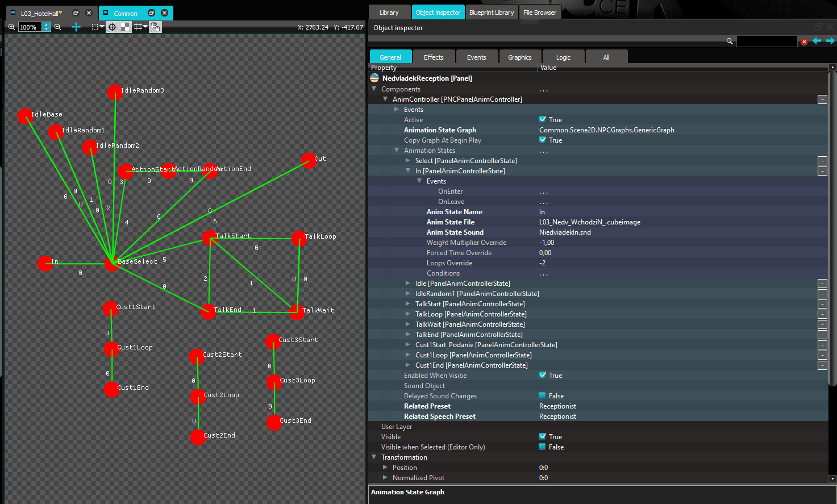The width and height of the screenshot is (837, 504).
Task: Open the File Browser tab
Action: (540, 13)
